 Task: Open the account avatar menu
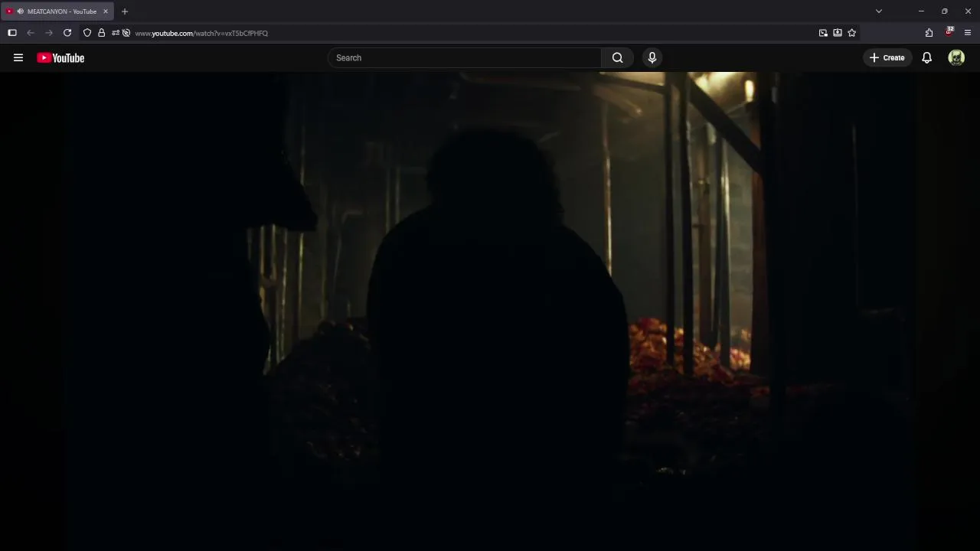(x=956, y=57)
